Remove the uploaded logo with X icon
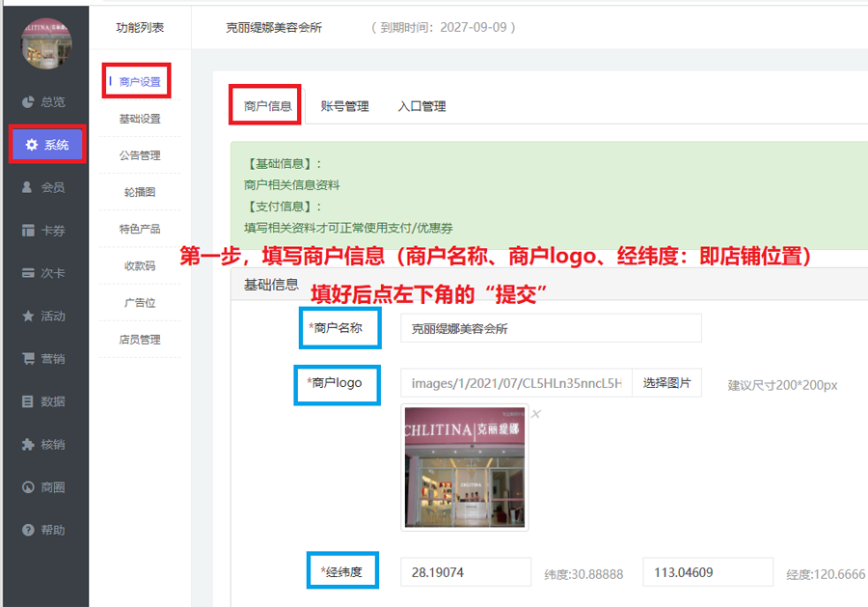 pos(536,414)
